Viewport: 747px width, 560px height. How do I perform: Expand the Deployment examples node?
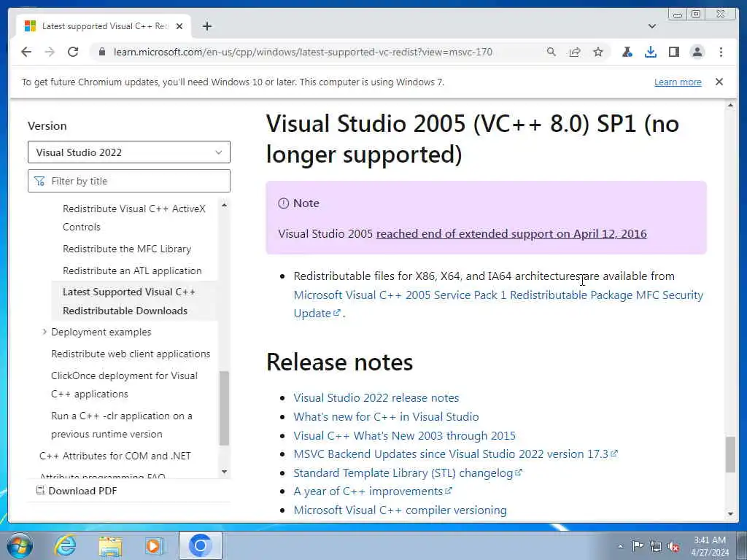pyautogui.click(x=44, y=332)
